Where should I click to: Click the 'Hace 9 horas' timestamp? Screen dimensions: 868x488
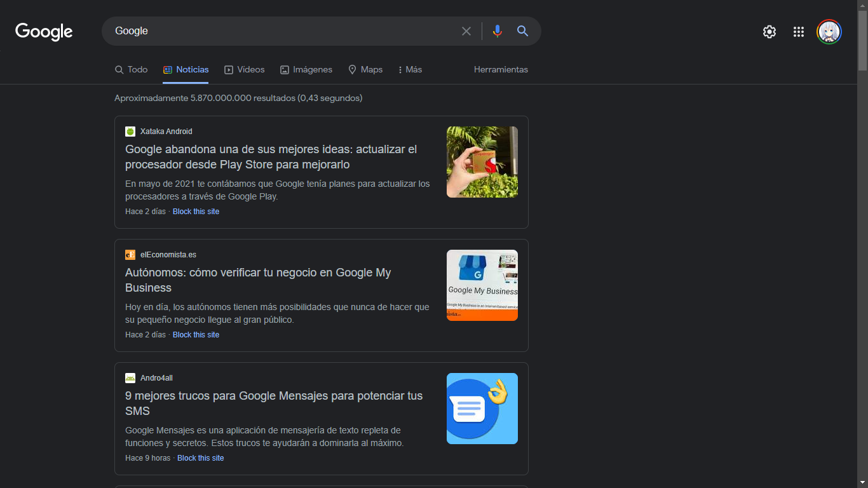[x=148, y=458]
